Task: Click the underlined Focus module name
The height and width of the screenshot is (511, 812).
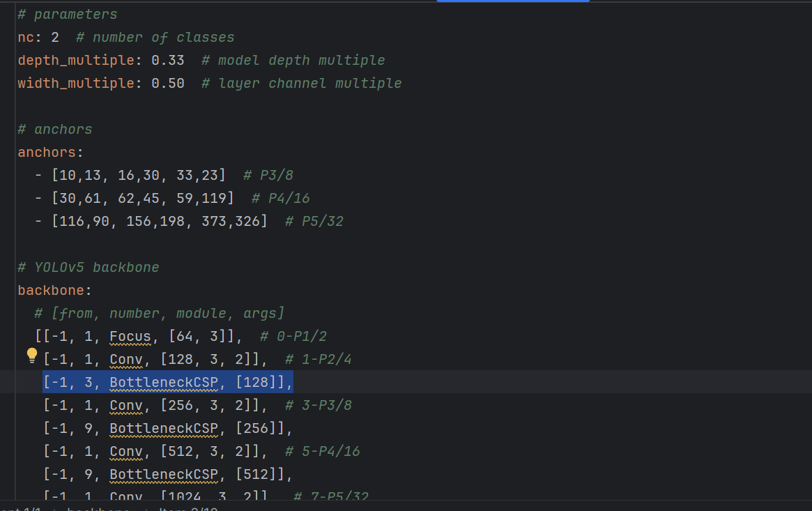Action: click(130, 336)
